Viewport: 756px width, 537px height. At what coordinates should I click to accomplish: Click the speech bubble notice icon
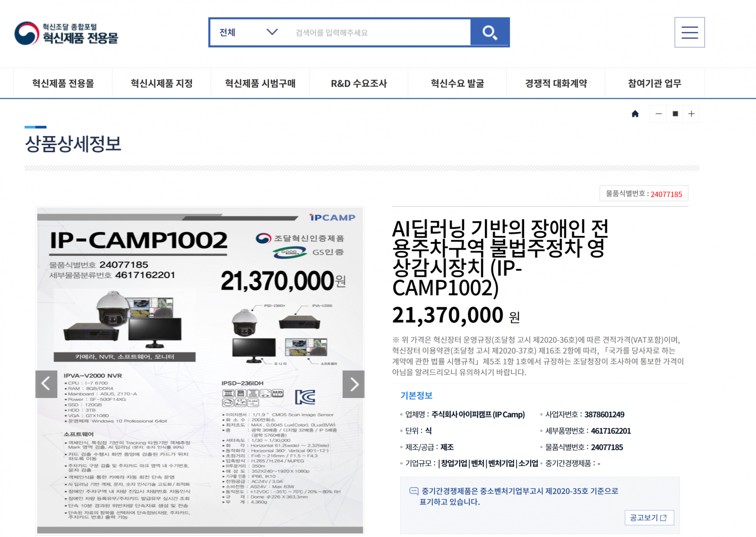[414, 491]
